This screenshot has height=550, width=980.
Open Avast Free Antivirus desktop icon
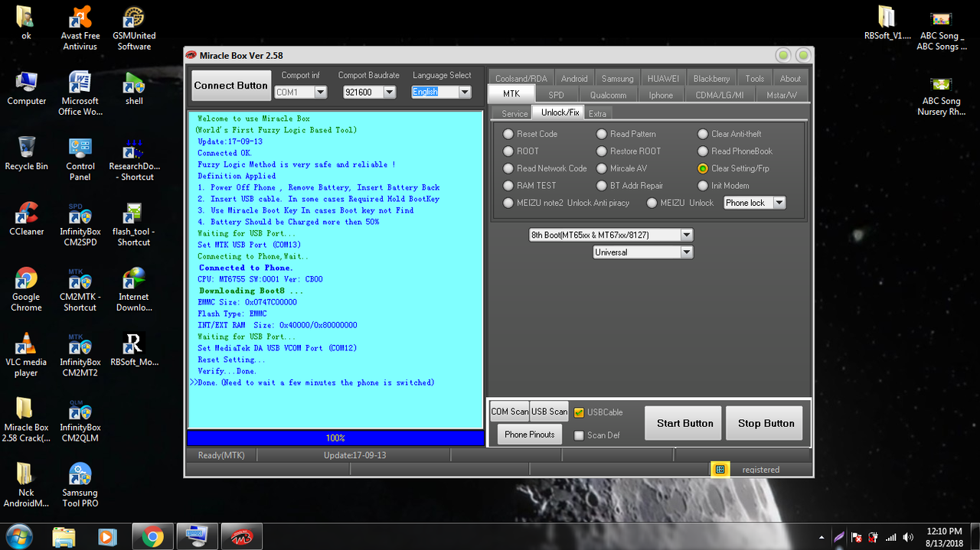(x=80, y=28)
